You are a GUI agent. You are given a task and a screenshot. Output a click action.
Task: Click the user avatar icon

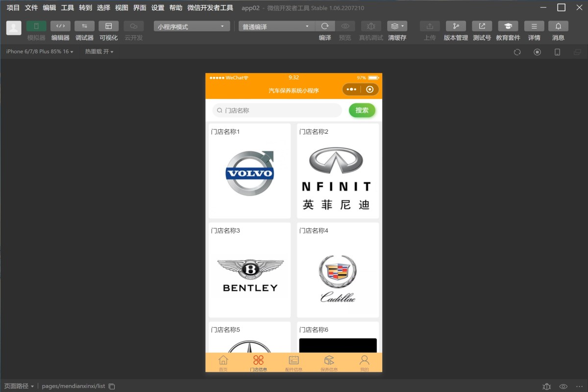[x=14, y=28]
